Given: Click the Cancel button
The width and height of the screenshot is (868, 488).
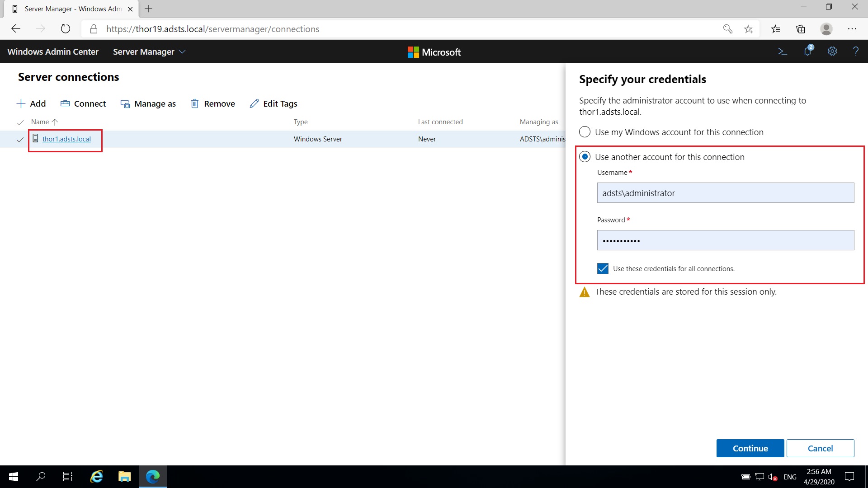Looking at the screenshot, I should tap(820, 448).
